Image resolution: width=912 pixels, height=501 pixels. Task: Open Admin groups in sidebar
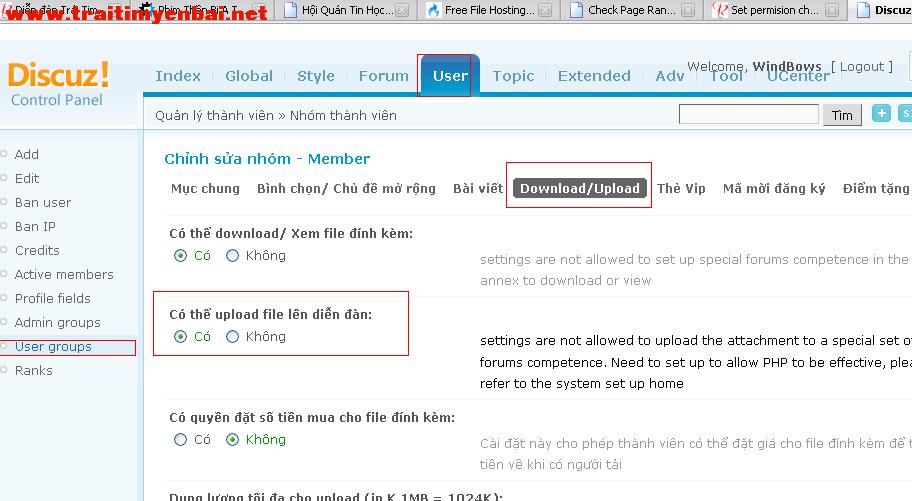[58, 322]
